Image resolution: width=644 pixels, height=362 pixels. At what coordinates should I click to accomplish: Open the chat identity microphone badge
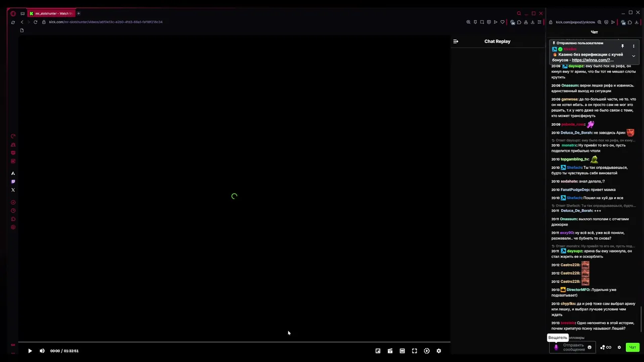click(556, 347)
